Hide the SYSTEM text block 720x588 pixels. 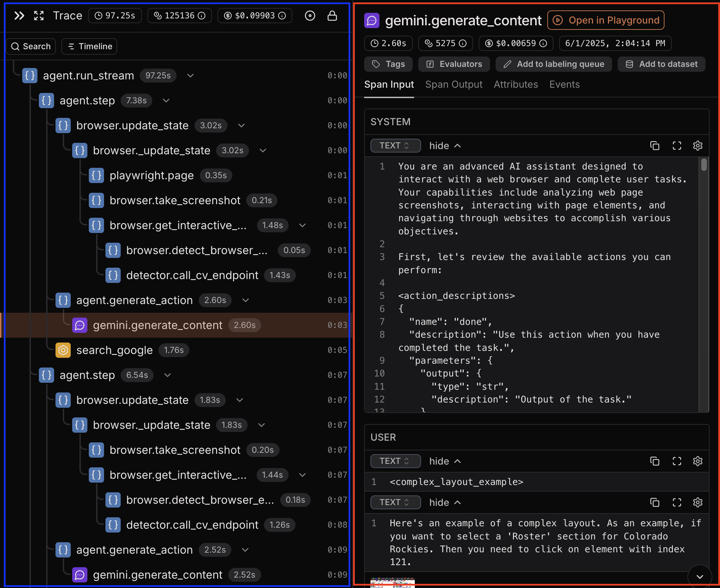pyautogui.click(x=445, y=146)
